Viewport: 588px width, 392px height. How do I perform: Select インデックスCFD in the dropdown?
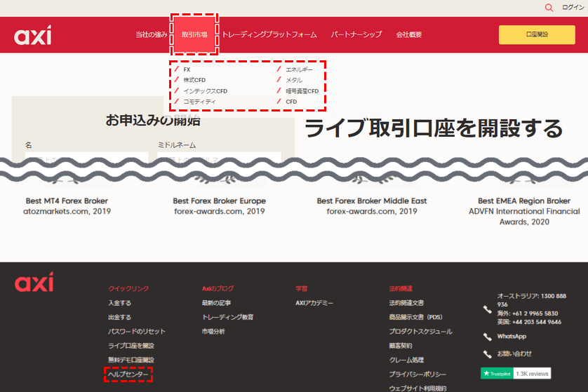click(205, 90)
